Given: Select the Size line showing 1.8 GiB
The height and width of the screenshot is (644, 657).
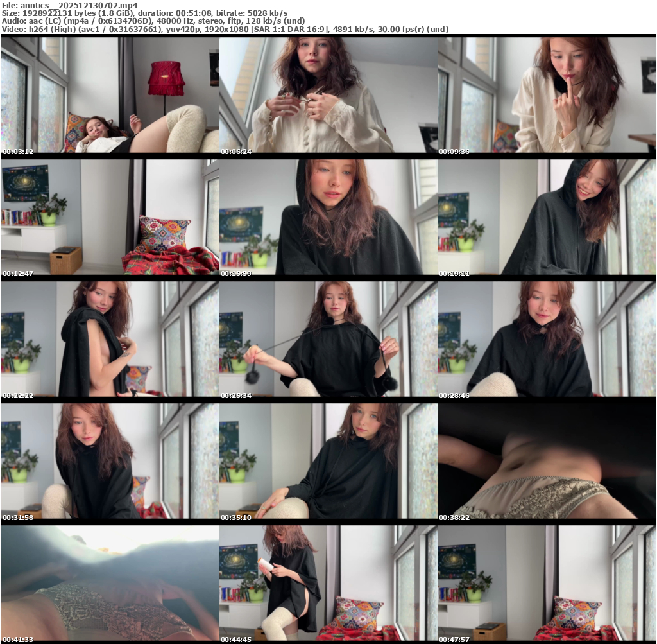Looking at the screenshot, I should pos(144,13).
